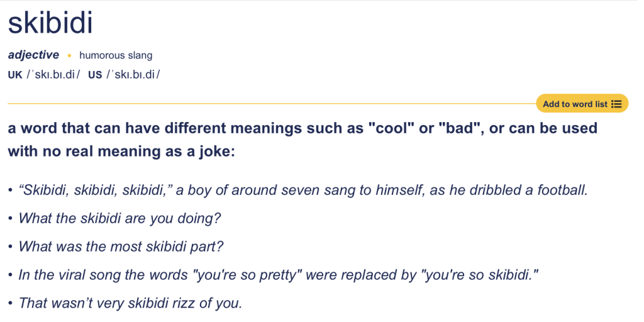Click the UK phonetic transcription

coord(53,75)
